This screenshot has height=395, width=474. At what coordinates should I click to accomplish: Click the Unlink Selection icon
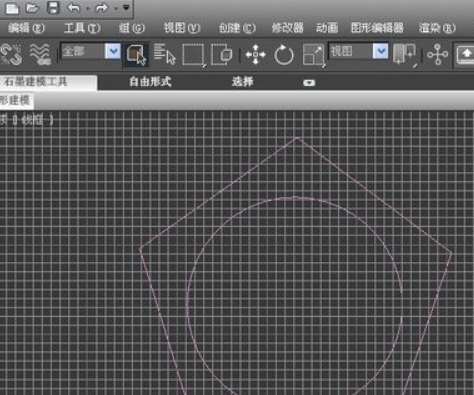pyautogui.click(x=11, y=54)
